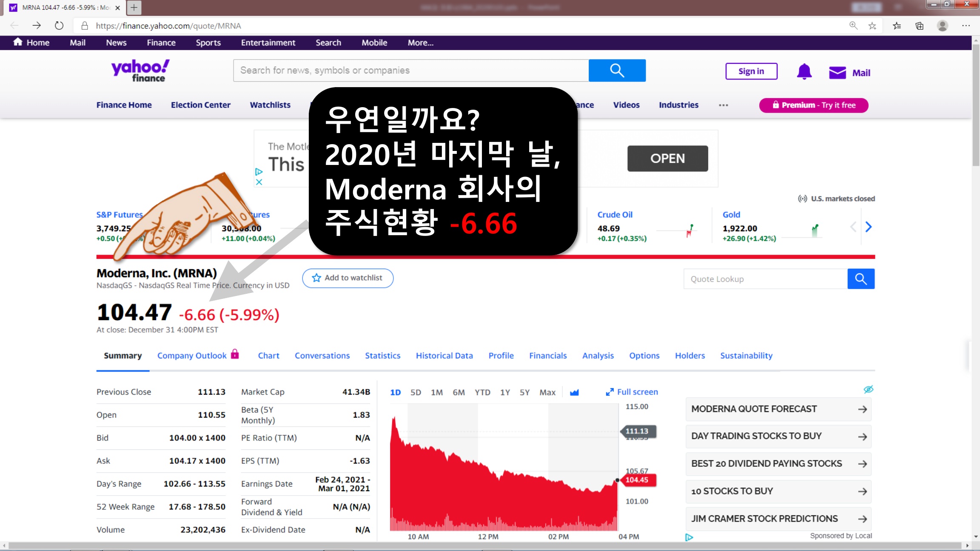Select the YTD chart range
This screenshot has height=551, width=980.
482,392
